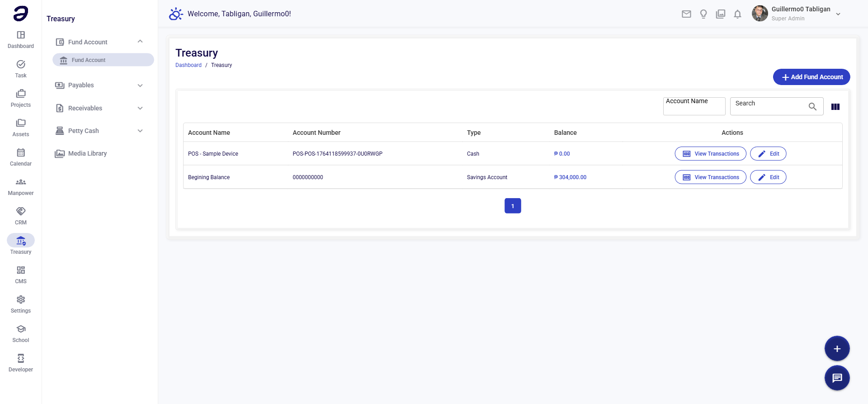View Transactions for POS - Sample Device
Image resolution: width=868 pixels, height=404 pixels.
[710, 154]
